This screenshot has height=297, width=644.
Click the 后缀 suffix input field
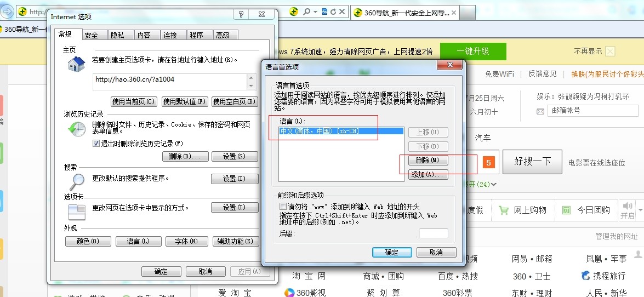coord(434,234)
